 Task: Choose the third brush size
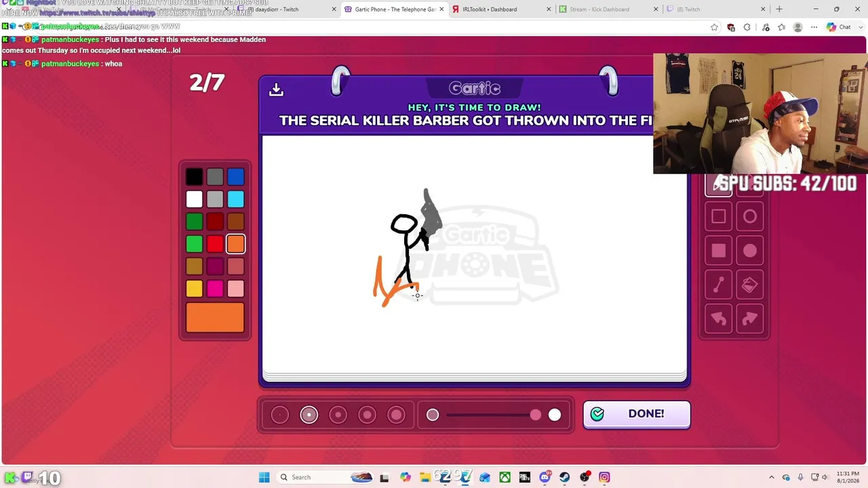click(x=338, y=415)
